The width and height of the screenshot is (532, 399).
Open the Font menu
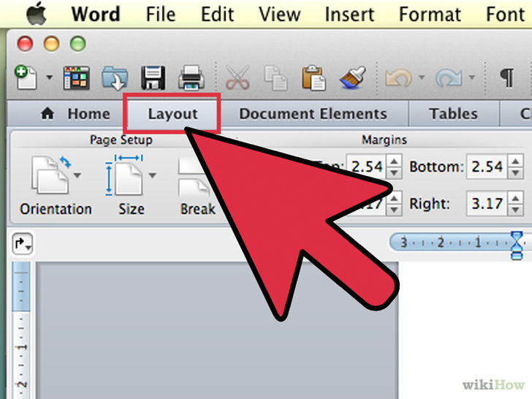tap(505, 15)
